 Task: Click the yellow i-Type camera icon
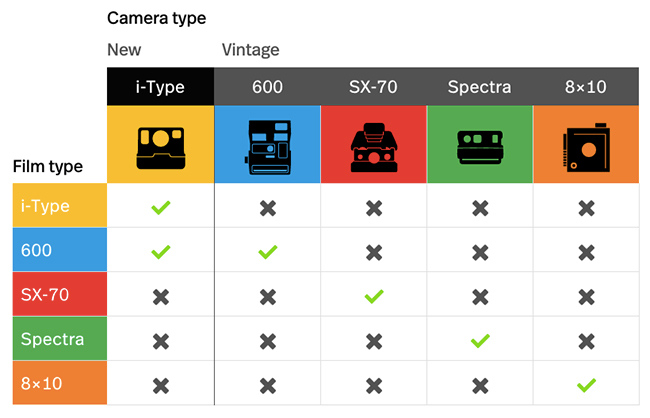[160, 146]
